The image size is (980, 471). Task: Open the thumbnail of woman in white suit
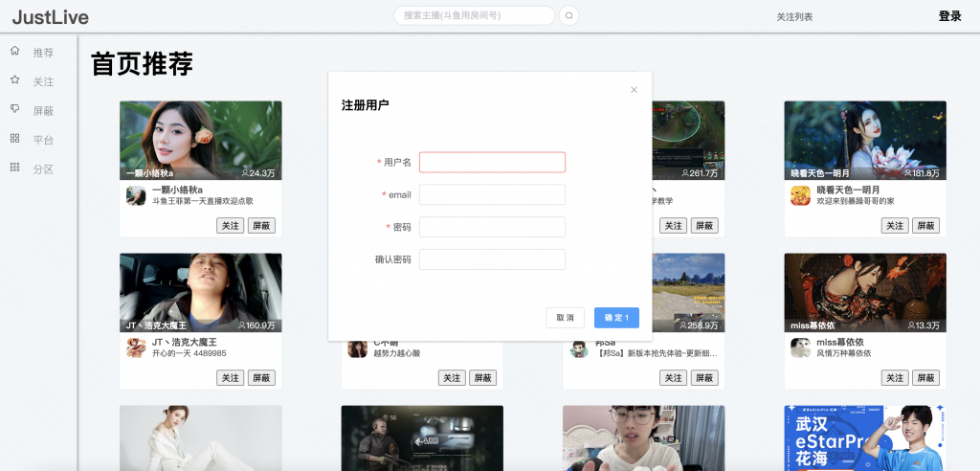pos(201,437)
